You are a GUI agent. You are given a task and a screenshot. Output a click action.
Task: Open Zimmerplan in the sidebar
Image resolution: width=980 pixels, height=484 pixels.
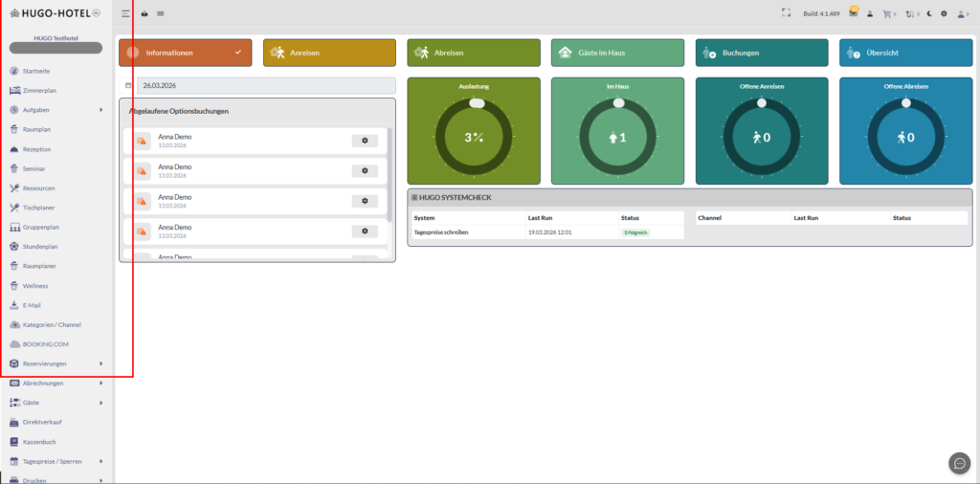[x=42, y=90]
